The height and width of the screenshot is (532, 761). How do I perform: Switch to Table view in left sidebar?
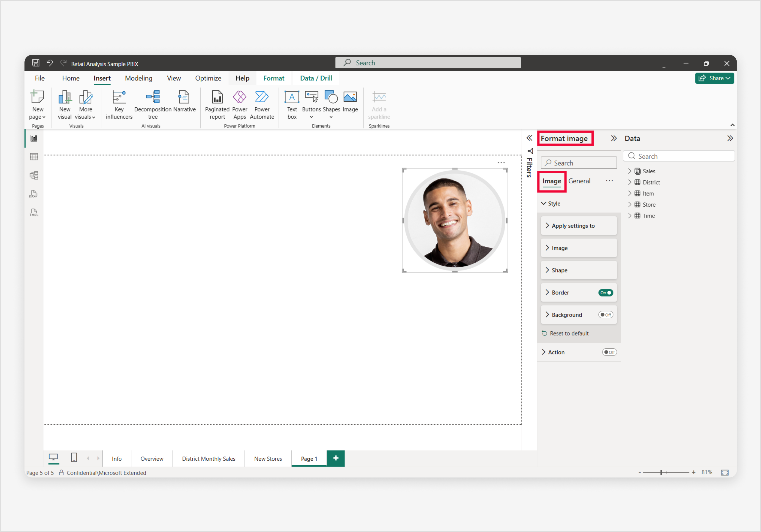click(34, 156)
